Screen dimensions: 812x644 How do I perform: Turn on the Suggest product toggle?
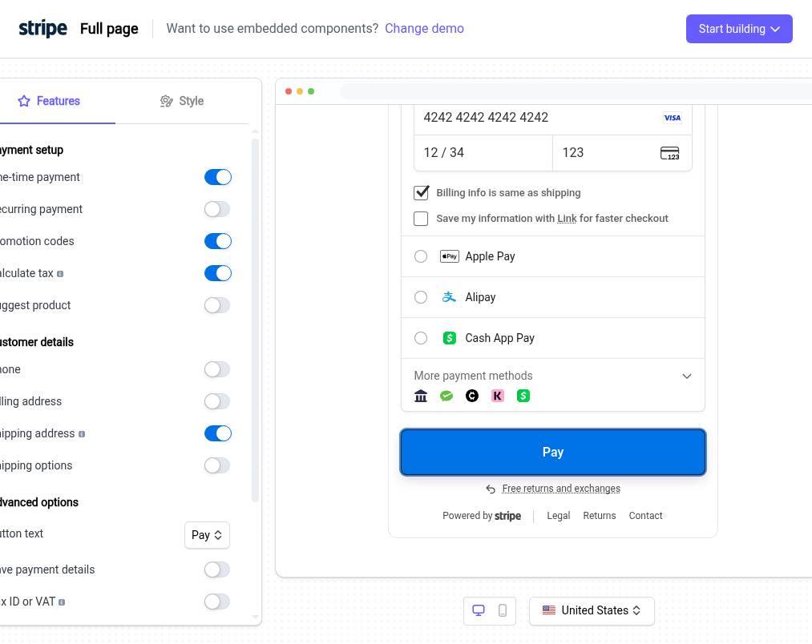pyautogui.click(x=217, y=305)
